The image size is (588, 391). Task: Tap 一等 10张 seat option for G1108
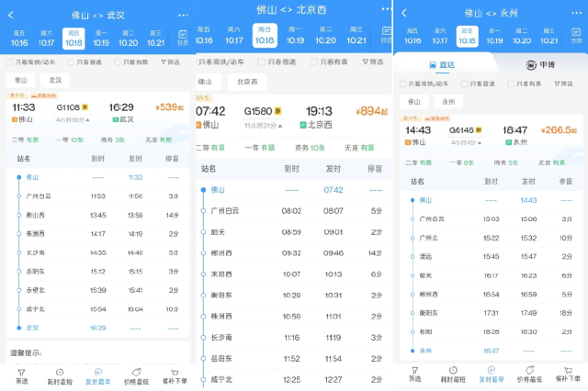coord(70,140)
